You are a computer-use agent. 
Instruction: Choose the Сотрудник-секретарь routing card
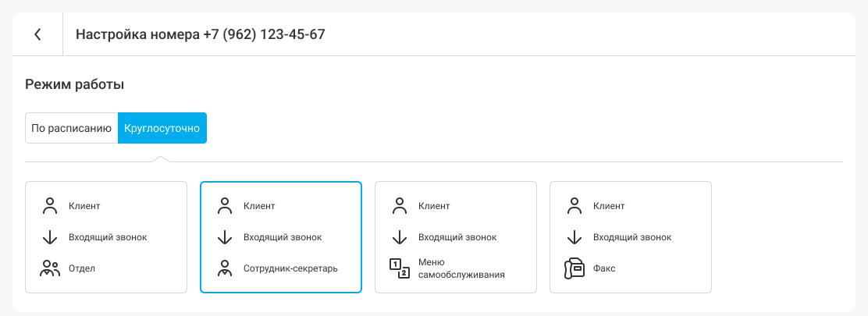click(x=281, y=237)
